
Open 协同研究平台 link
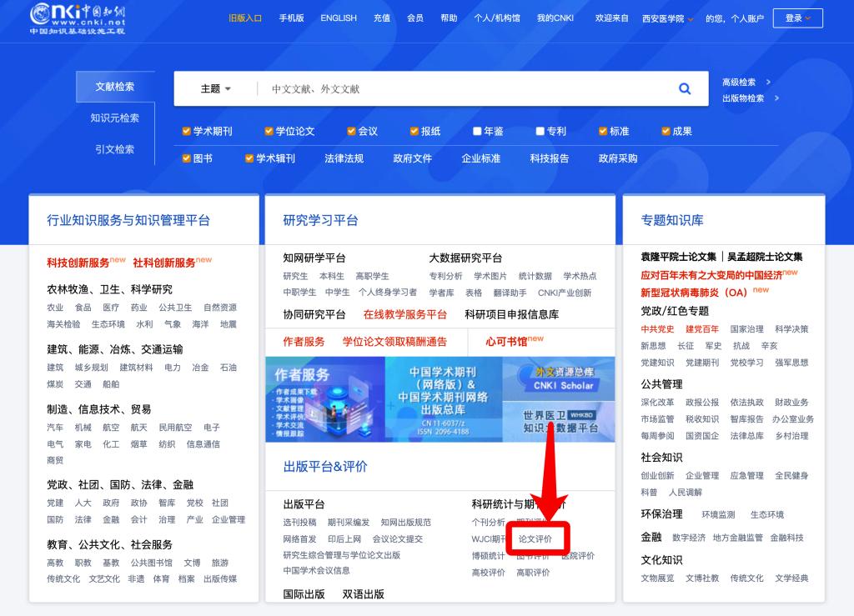(314, 314)
